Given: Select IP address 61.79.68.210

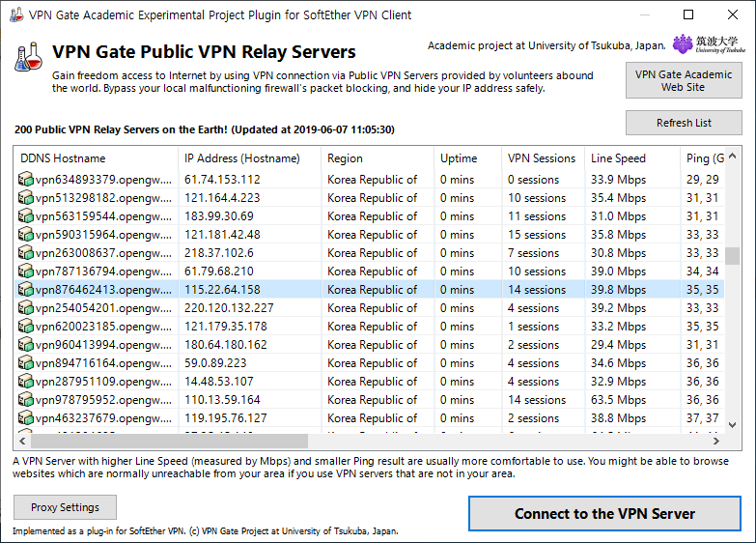Looking at the screenshot, I should (219, 271).
